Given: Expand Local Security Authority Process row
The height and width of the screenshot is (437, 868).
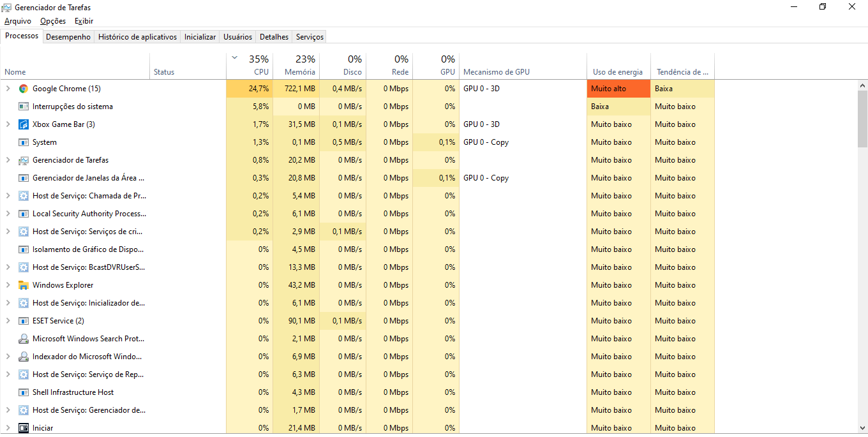Looking at the screenshot, I should pos(8,214).
